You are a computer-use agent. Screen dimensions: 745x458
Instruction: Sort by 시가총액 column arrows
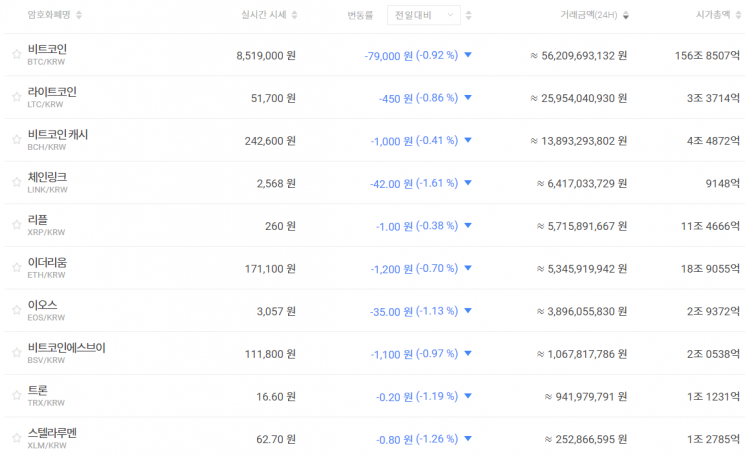738,15
